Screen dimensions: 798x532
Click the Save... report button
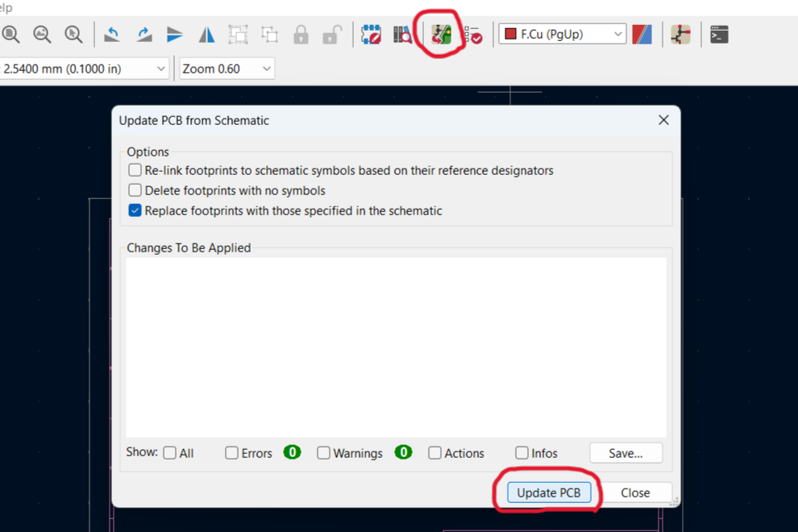[x=626, y=453]
